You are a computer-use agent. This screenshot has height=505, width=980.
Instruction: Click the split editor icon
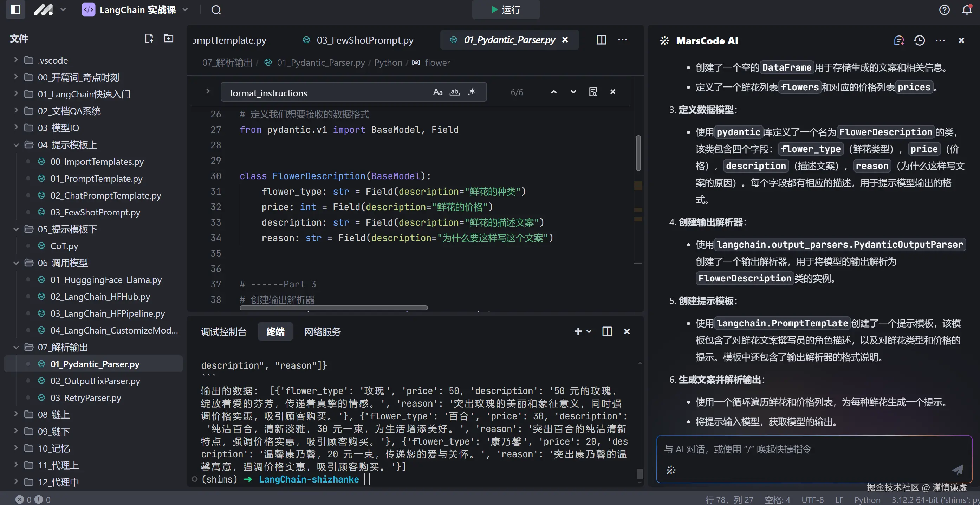pyautogui.click(x=601, y=40)
